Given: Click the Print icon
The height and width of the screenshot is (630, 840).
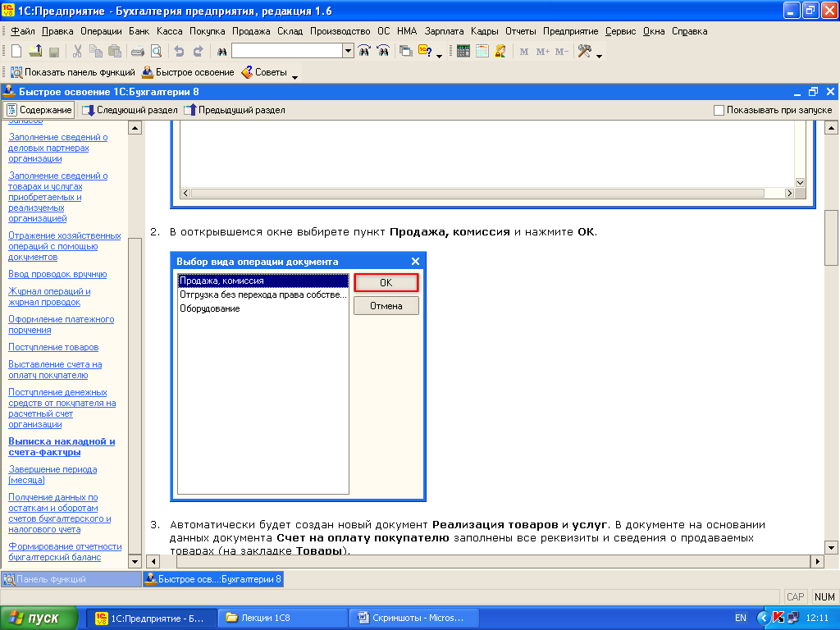Looking at the screenshot, I should click(138, 52).
